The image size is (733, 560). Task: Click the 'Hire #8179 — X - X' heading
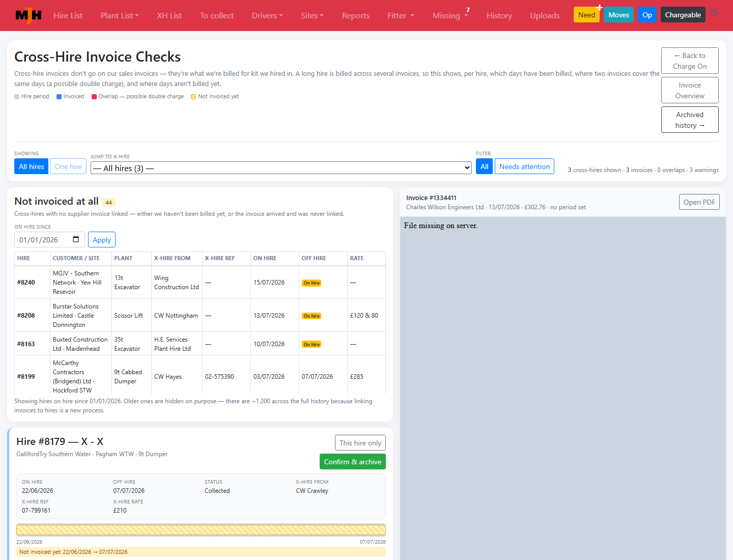click(60, 441)
